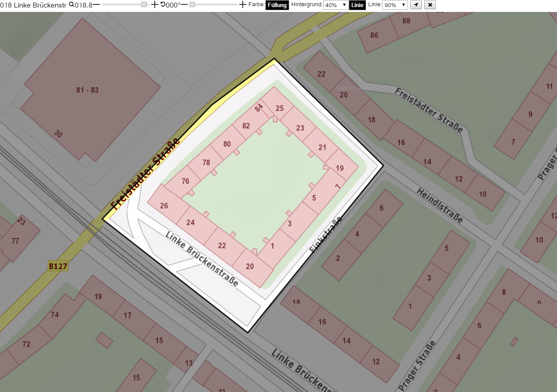Open the Linie 90% dropdown
This screenshot has width=557, height=392.
coord(395,5)
